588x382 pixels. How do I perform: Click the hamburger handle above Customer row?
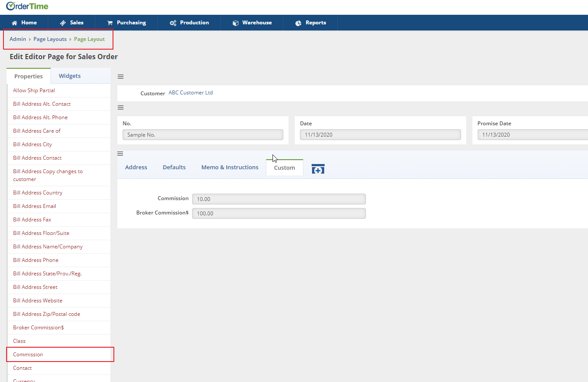[121, 77]
